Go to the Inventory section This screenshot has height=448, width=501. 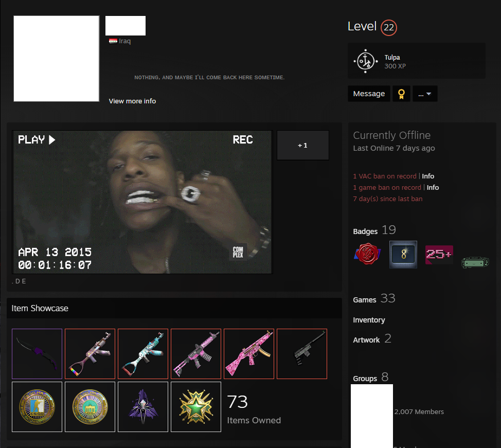369,320
